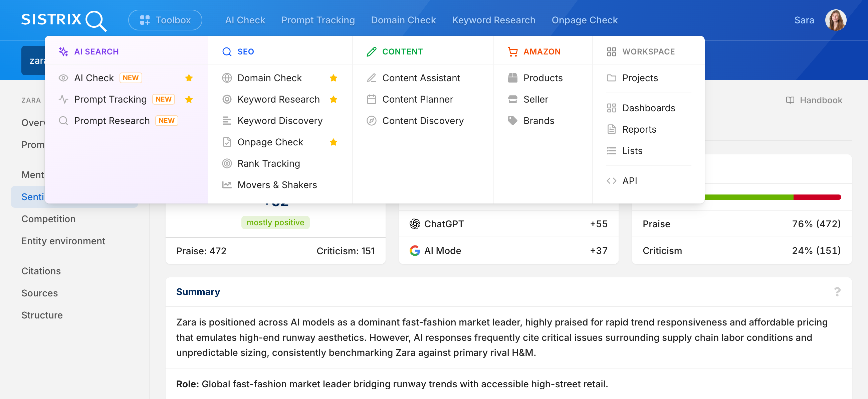
Task: Open Sources in the sidebar
Action: [x=40, y=293]
